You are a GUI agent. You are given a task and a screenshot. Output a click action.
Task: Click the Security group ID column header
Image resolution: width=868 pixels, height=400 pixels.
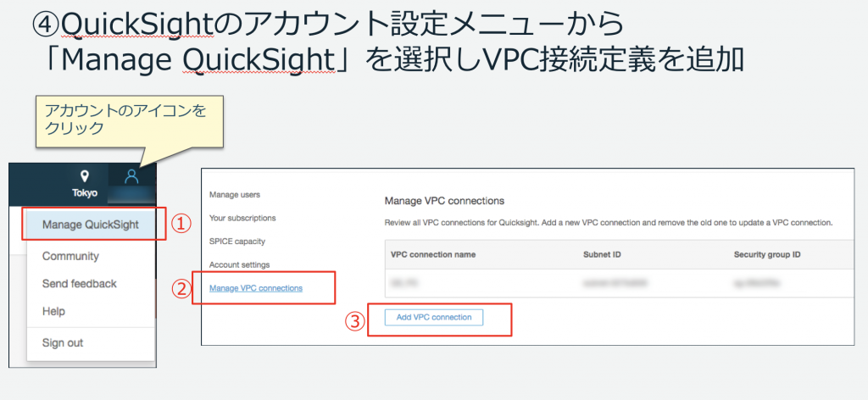click(767, 255)
